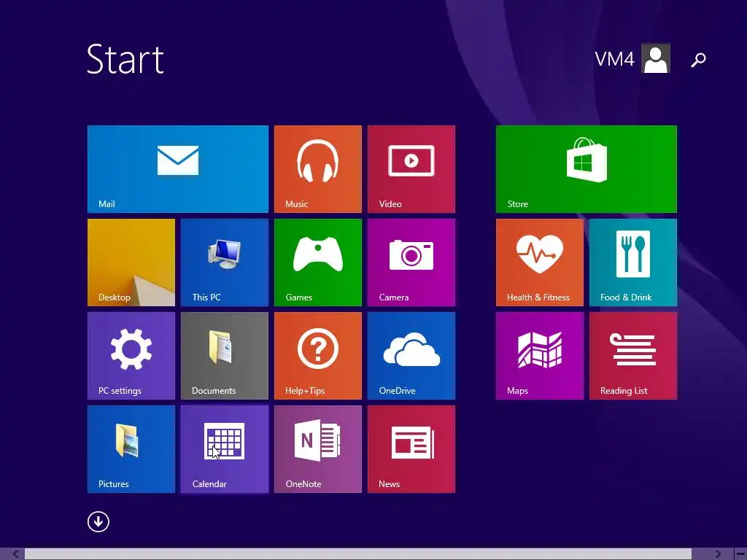Image resolution: width=747 pixels, height=560 pixels.
Task: Open the News tile
Action: coord(411,449)
